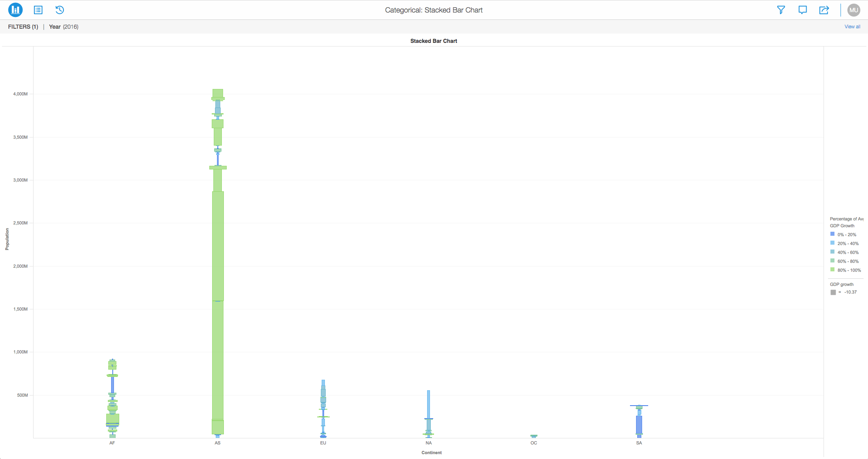Open the Year (2016) filter
The height and width of the screenshot is (459, 868).
(x=63, y=27)
